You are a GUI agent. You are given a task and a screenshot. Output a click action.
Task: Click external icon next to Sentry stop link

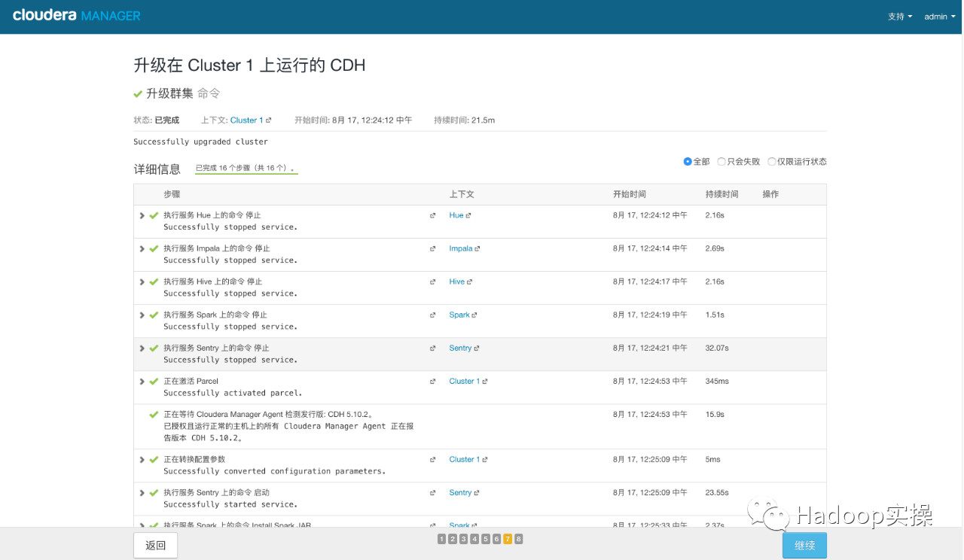(477, 348)
